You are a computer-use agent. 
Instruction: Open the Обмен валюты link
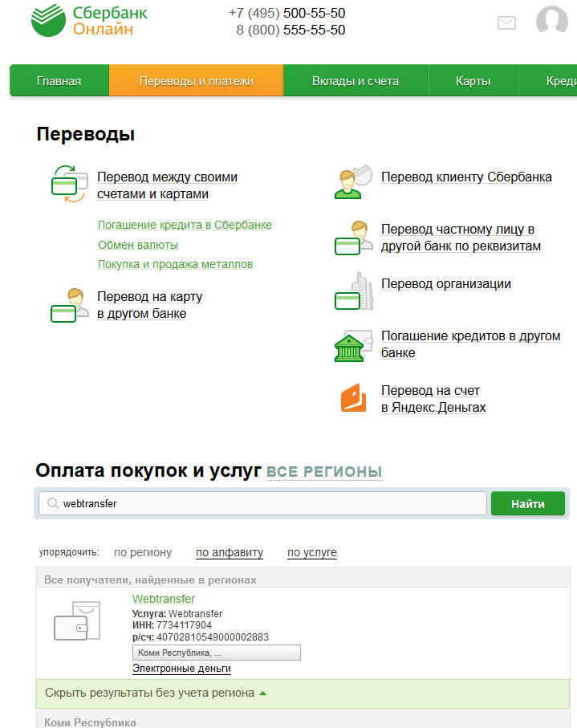pyautogui.click(x=138, y=245)
